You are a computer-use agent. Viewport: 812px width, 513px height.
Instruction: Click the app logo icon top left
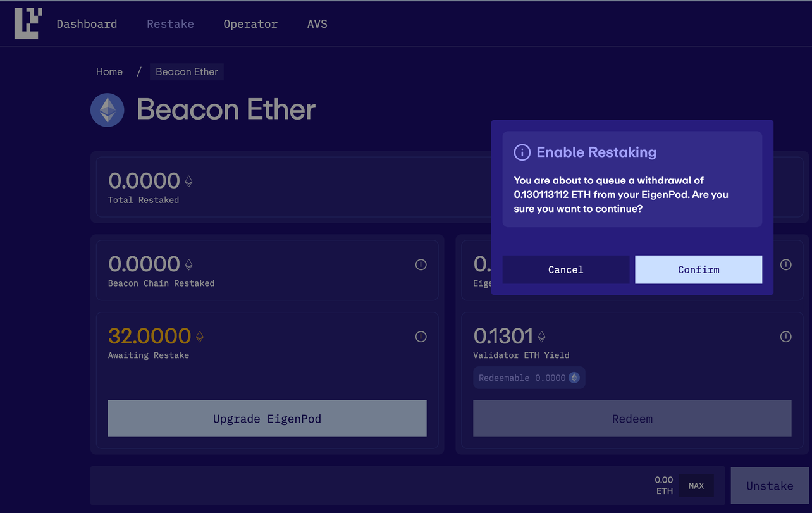click(27, 23)
